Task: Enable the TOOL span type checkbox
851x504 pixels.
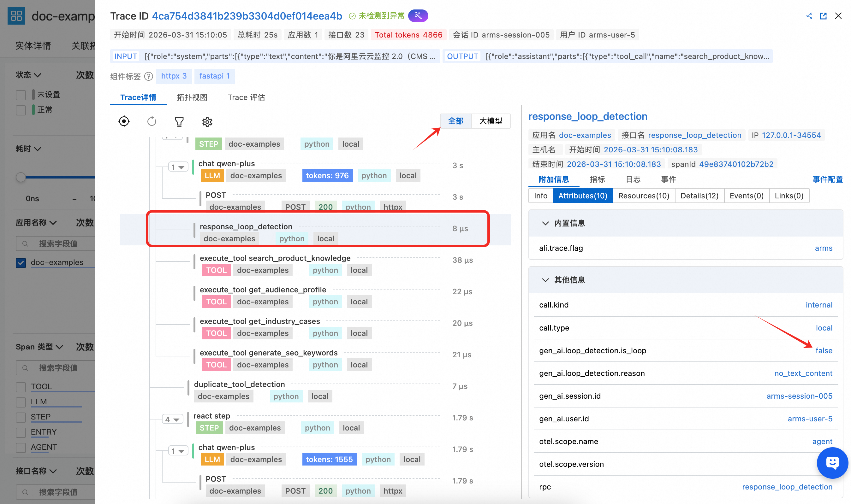Action: (21, 387)
